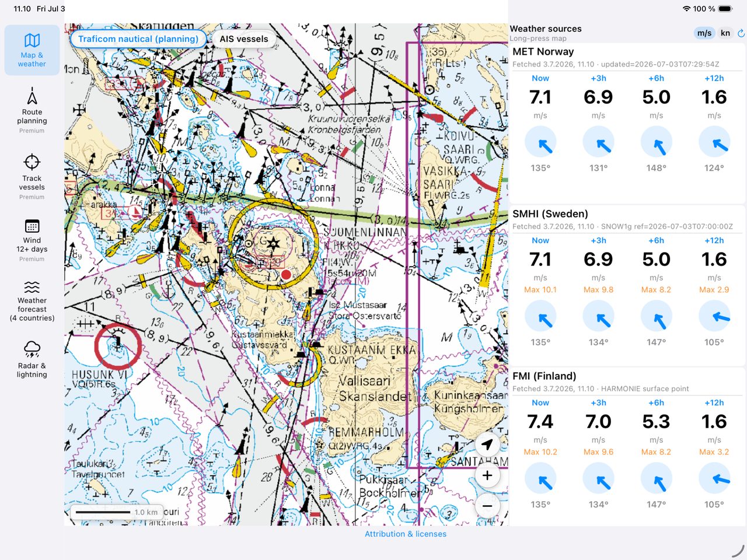The image size is (747, 560).
Task: Open Radar & lightning view
Action: pos(32,359)
